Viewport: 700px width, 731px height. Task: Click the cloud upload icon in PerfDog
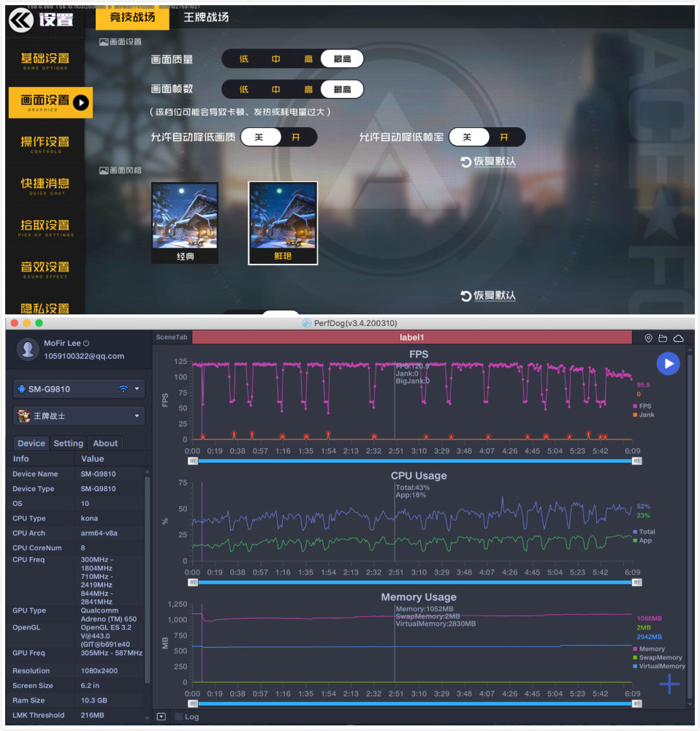pos(679,338)
